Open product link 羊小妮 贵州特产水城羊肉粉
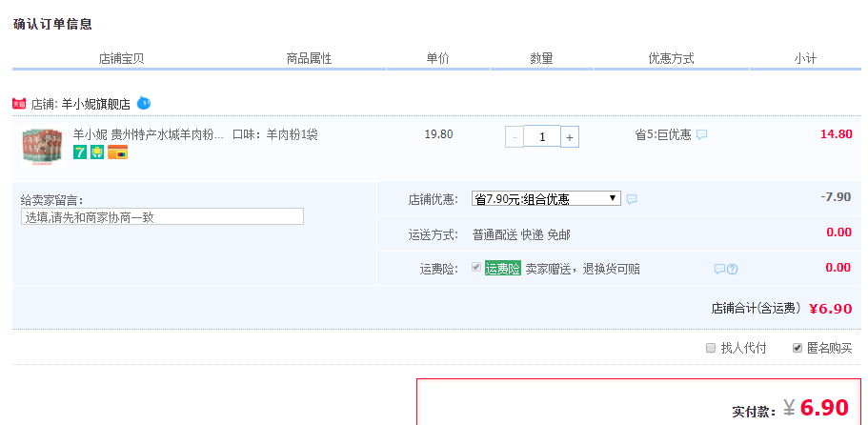The width and height of the screenshot is (868, 425). click(x=149, y=134)
